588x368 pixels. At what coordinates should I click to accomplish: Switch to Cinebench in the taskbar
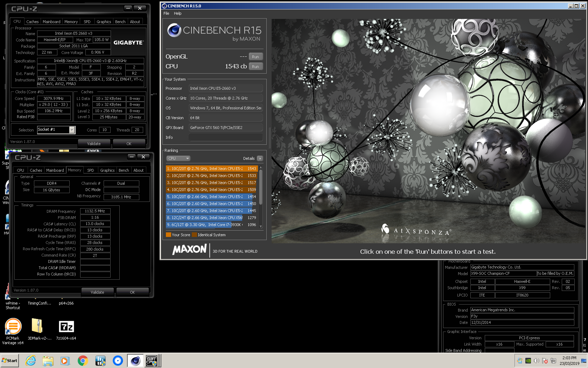[x=135, y=360]
